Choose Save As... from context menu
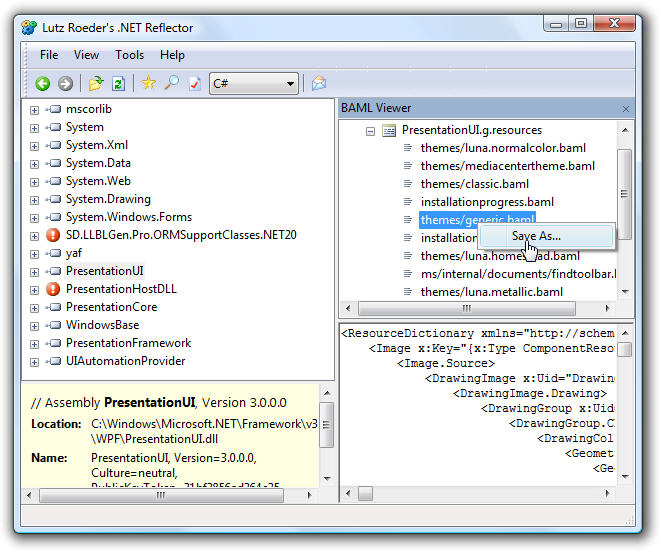 [536, 236]
